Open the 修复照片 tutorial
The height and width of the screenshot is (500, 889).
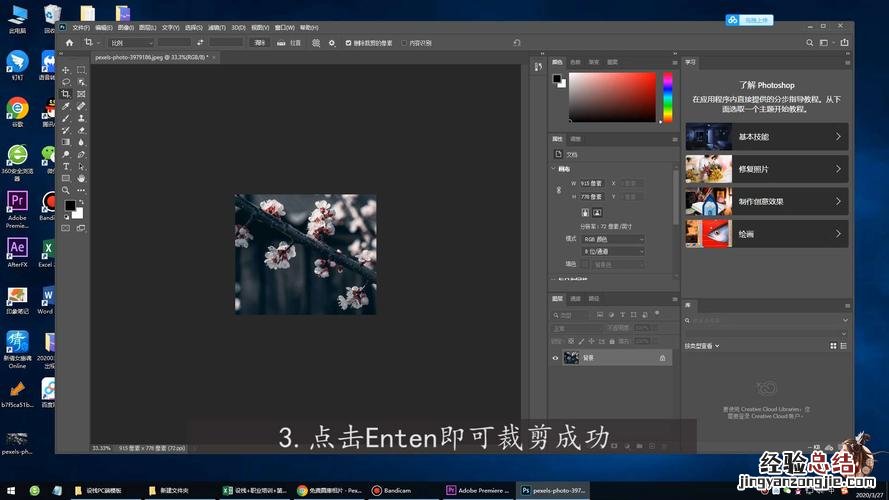coord(766,169)
